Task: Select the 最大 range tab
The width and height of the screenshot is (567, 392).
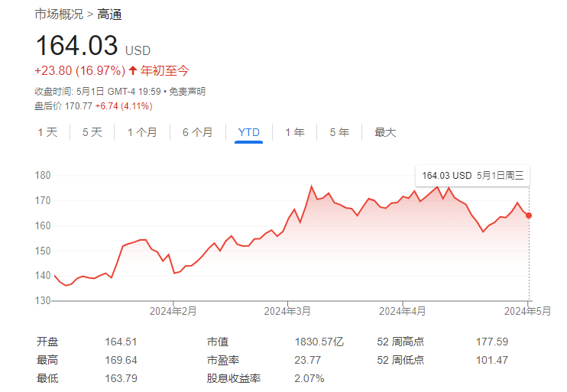Action: 385,132
